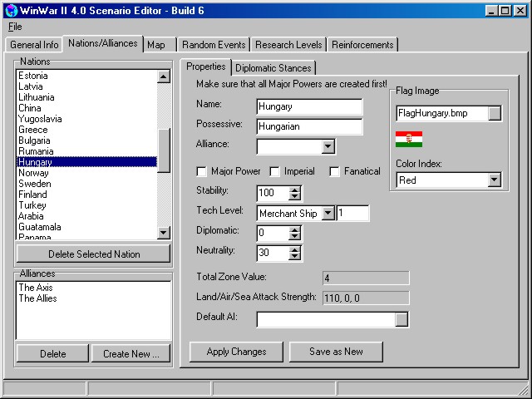
Task: Switch to the Diplomatic Stances tab
Action: [x=273, y=68]
